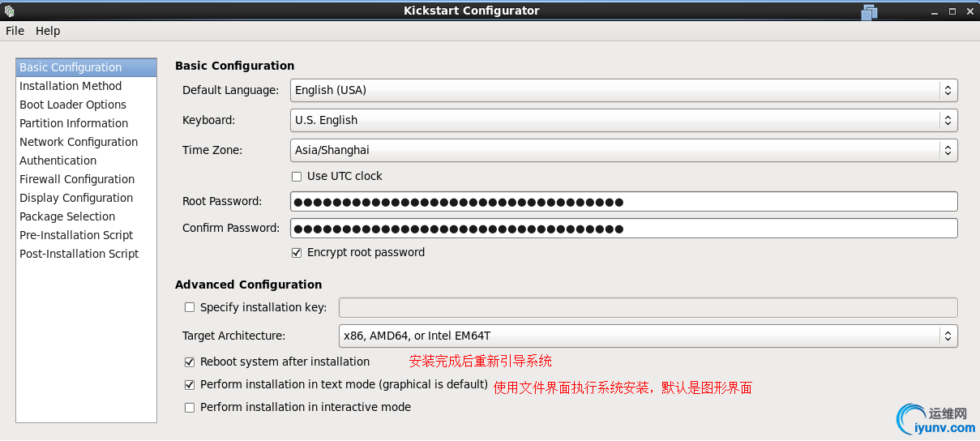
Task: Open Boot Loader Options section
Action: click(x=86, y=105)
